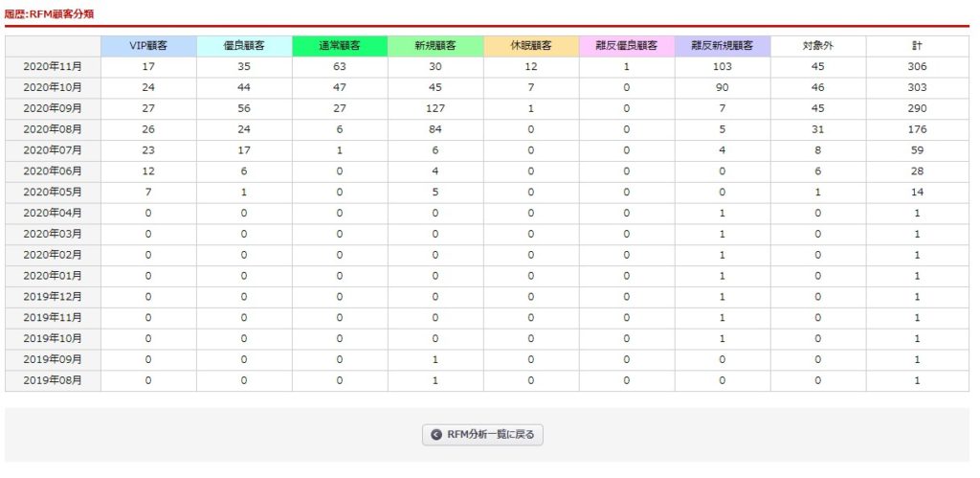Viewport: 980px width, 478px height.
Task: Return to the list via RFM分析一覧に戻る
Action: (x=482, y=435)
